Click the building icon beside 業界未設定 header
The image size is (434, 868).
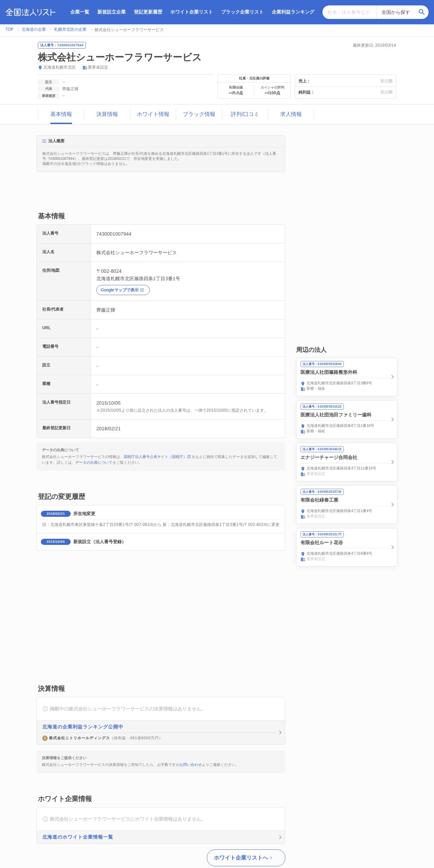[x=85, y=68]
